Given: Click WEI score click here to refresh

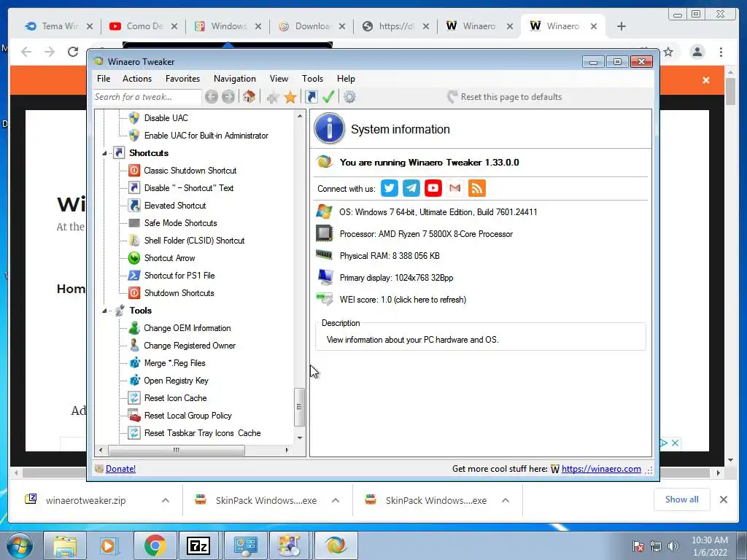Looking at the screenshot, I should click(x=403, y=300).
